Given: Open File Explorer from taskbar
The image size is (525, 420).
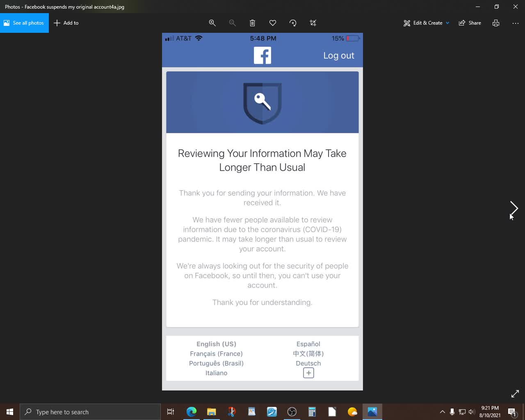Looking at the screenshot, I should (212, 412).
